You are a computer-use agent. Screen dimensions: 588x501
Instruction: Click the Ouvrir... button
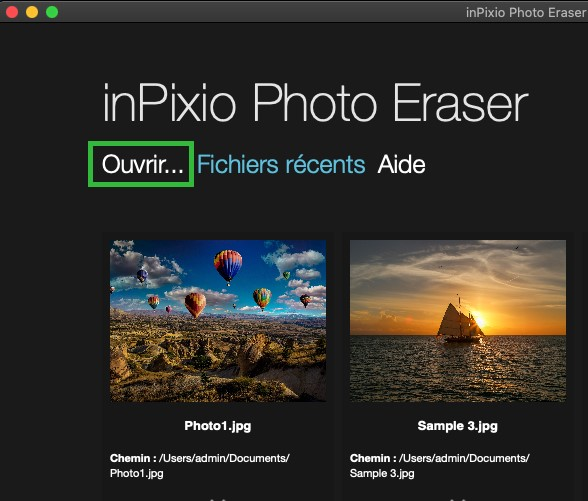[142, 164]
